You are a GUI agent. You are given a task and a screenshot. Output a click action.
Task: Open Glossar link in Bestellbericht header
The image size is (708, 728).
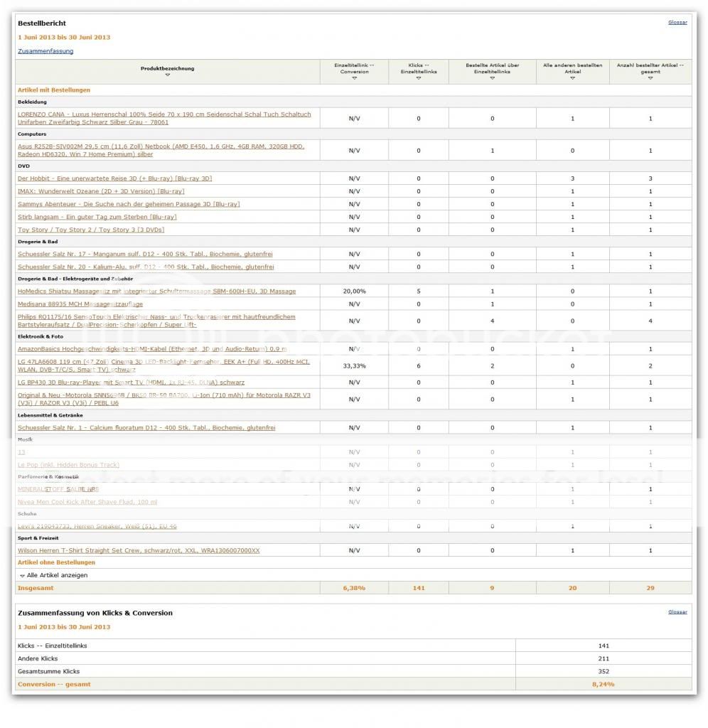click(677, 22)
